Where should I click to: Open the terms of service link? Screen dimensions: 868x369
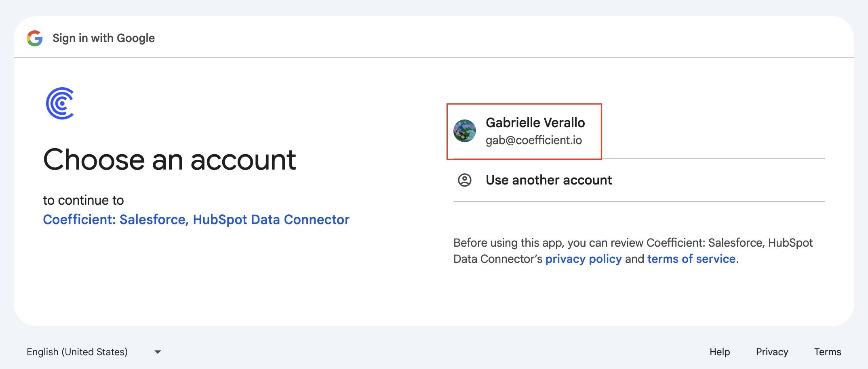pyautogui.click(x=691, y=259)
